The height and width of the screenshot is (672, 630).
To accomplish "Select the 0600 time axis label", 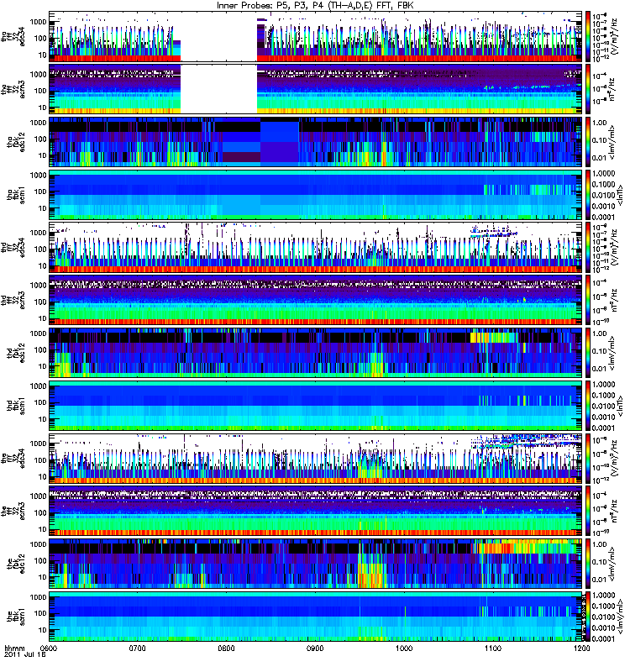I will [x=49, y=648].
